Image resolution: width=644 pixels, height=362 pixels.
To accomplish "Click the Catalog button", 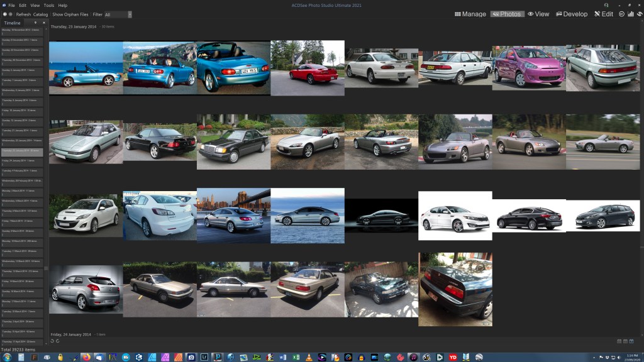I will 40,14.
